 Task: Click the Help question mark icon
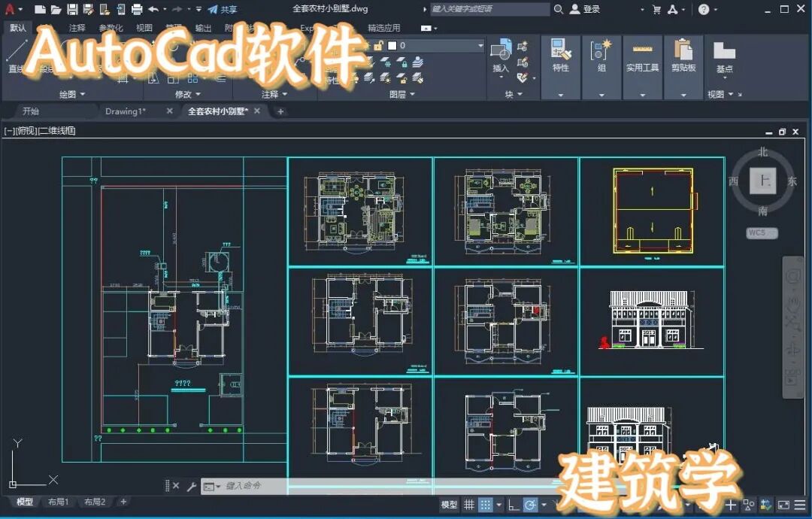(x=704, y=9)
